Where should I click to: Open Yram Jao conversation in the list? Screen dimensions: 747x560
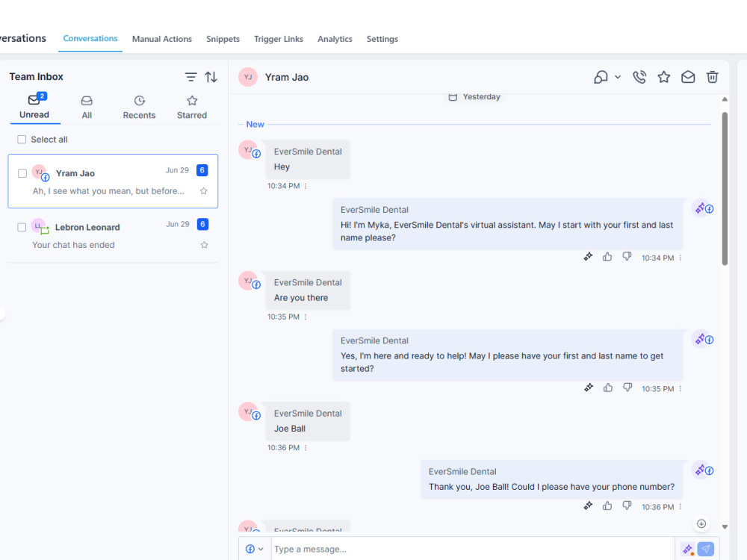pyautogui.click(x=113, y=181)
